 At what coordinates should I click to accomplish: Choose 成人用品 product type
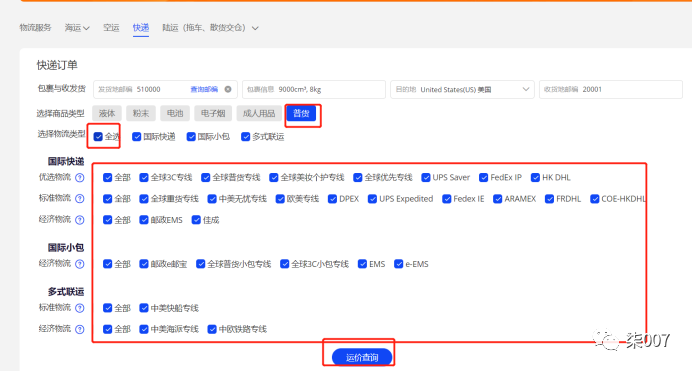pos(259,113)
